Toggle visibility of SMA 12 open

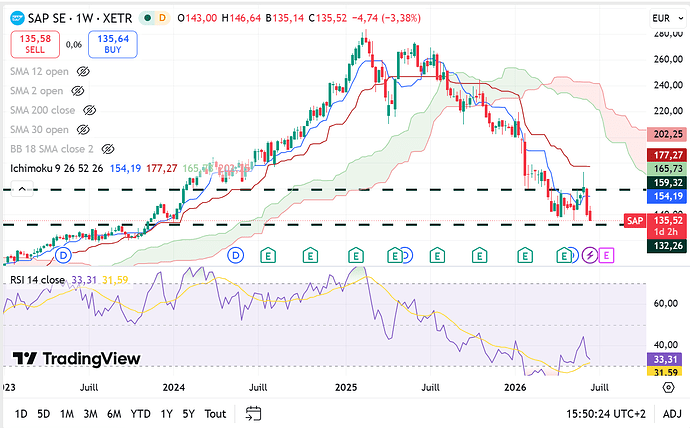[x=83, y=71]
